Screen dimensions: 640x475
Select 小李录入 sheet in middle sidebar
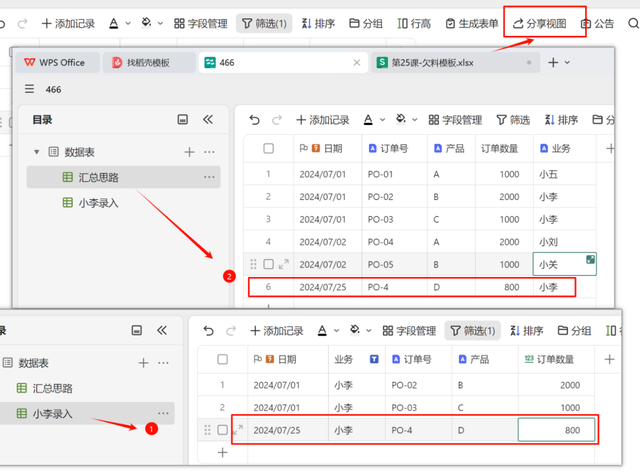[x=123, y=202]
